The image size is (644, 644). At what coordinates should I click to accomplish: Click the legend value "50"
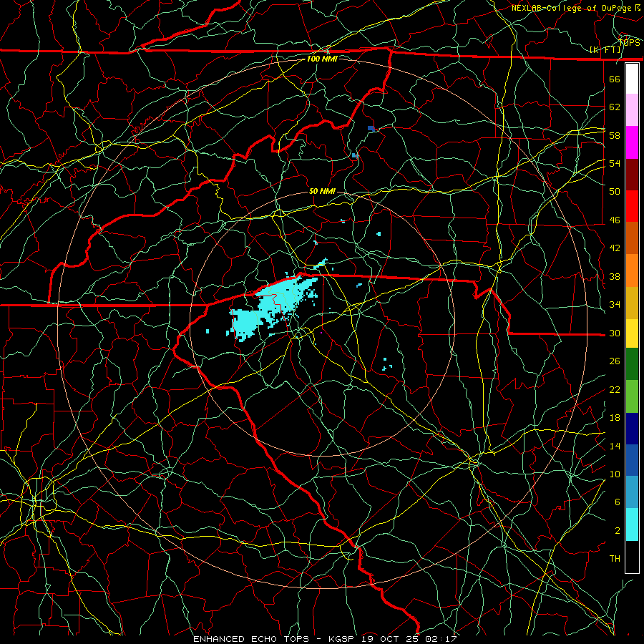tap(615, 192)
